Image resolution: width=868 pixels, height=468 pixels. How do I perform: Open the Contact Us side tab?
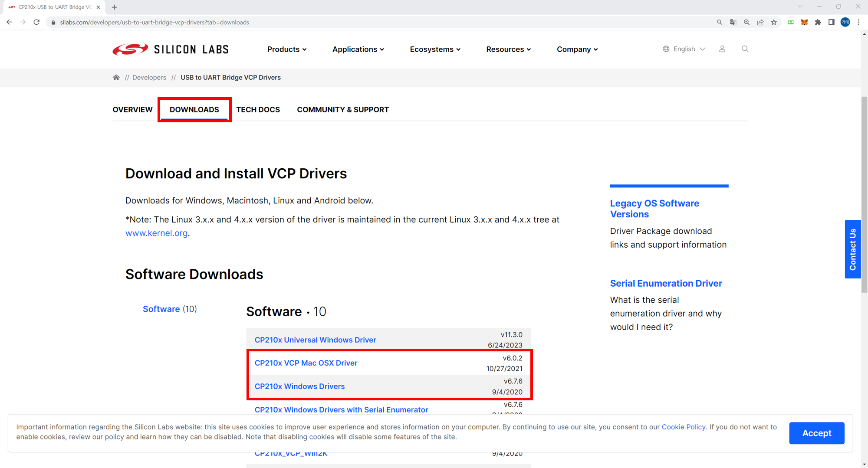(853, 249)
